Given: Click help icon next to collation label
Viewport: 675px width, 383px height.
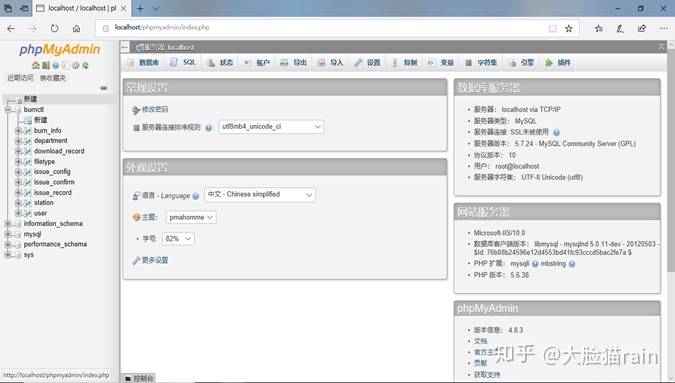Looking at the screenshot, I should click(x=208, y=128).
